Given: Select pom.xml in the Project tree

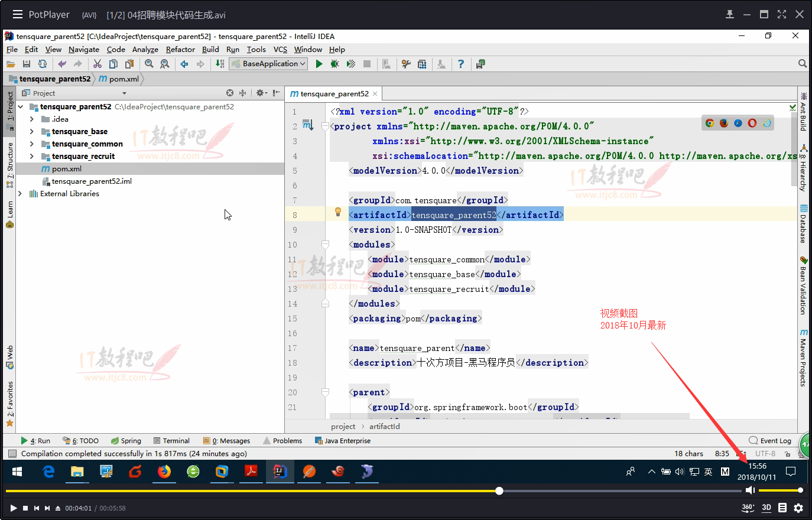Looking at the screenshot, I should click(x=150, y=169).
